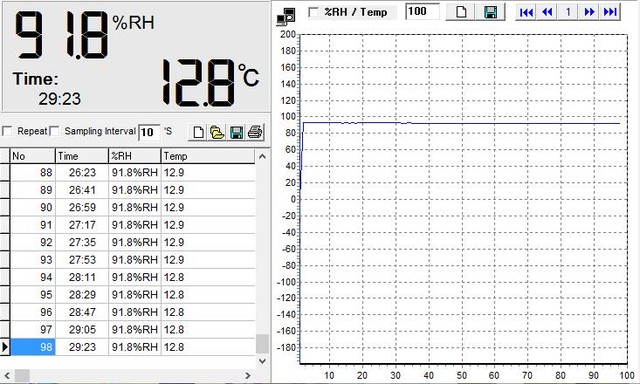This screenshot has width=640, height=384.
Task: Click the time cell 28:47
Action: pos(82,312)
